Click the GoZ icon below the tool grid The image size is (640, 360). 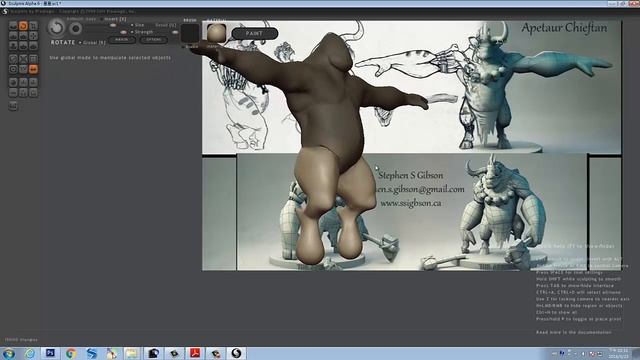point(13,106)
